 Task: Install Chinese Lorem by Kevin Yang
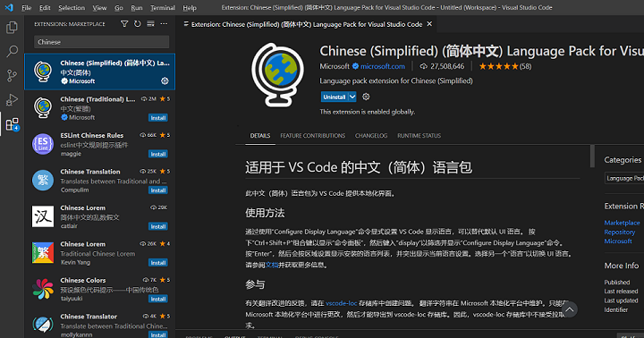click(x=158, y=262)
